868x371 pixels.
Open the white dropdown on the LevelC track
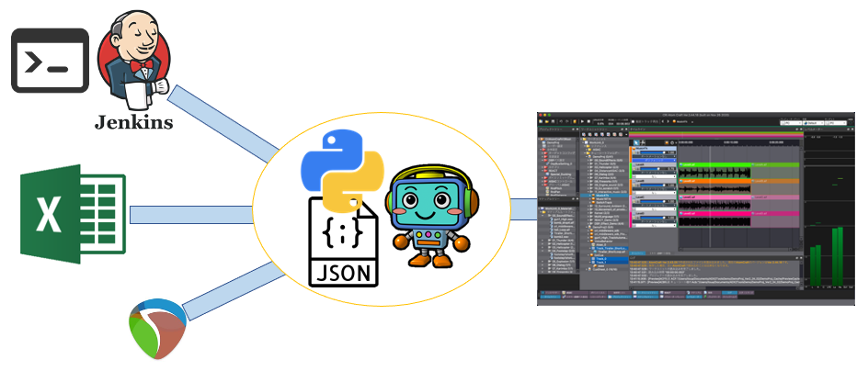[x=655, y=209]
